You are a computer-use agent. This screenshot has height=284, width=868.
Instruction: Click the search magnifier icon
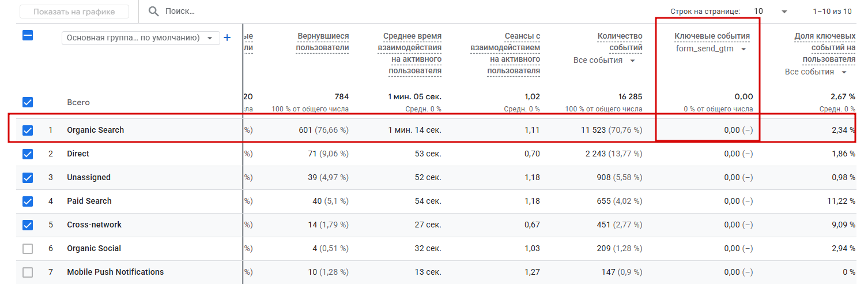tap(153, 11)
